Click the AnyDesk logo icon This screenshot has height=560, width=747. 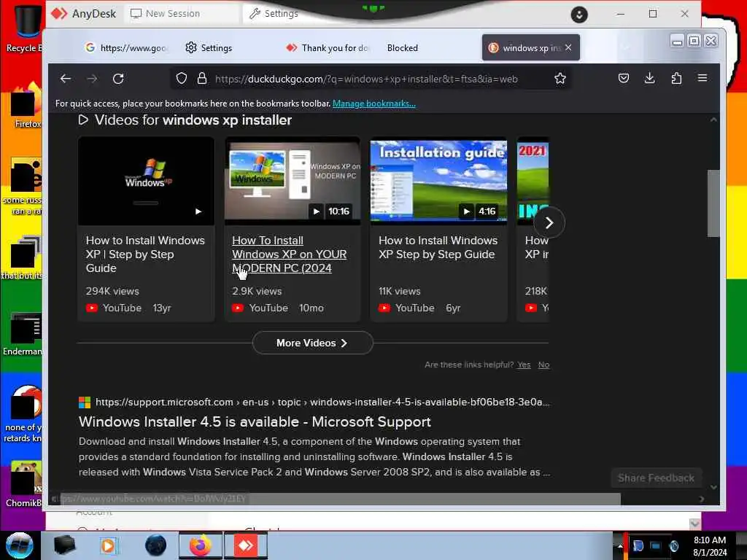(59, 13)
